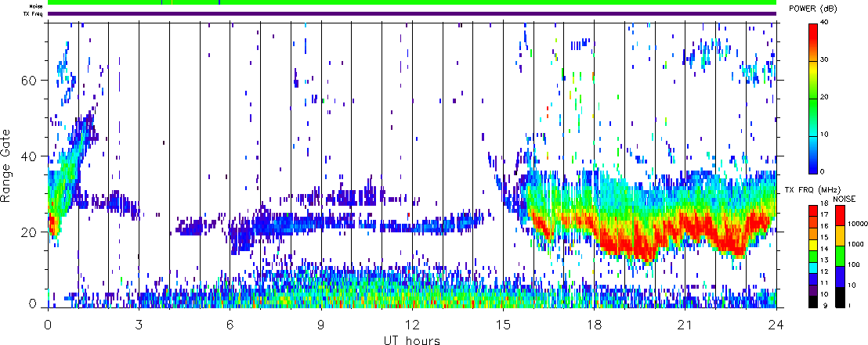Click the 21 tick label on the UT hours axis

685,325
